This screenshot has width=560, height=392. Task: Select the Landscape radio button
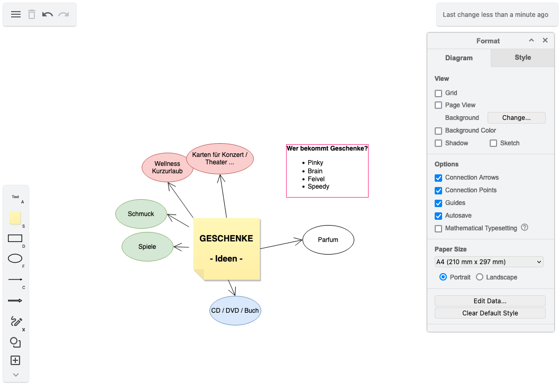click(x=480, y=277)
